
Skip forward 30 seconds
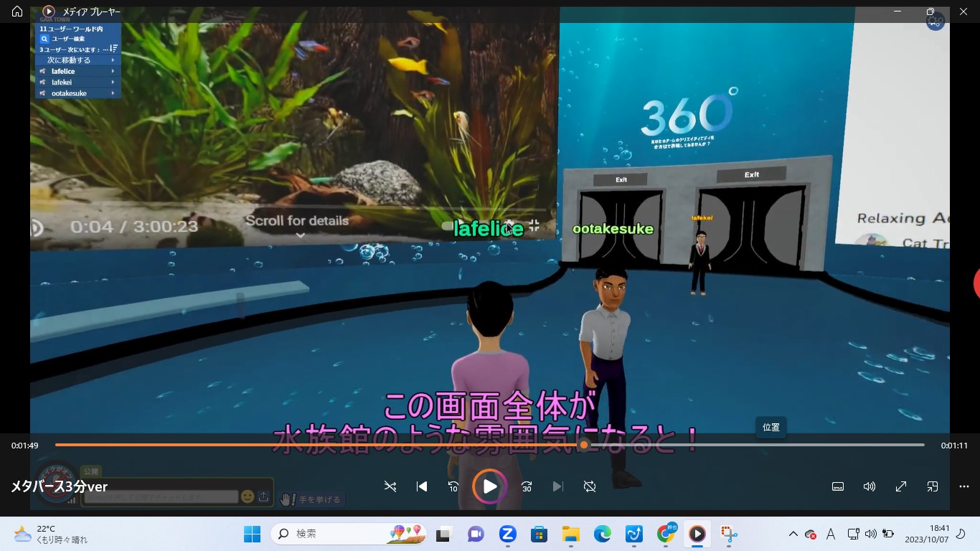[527, 486]
